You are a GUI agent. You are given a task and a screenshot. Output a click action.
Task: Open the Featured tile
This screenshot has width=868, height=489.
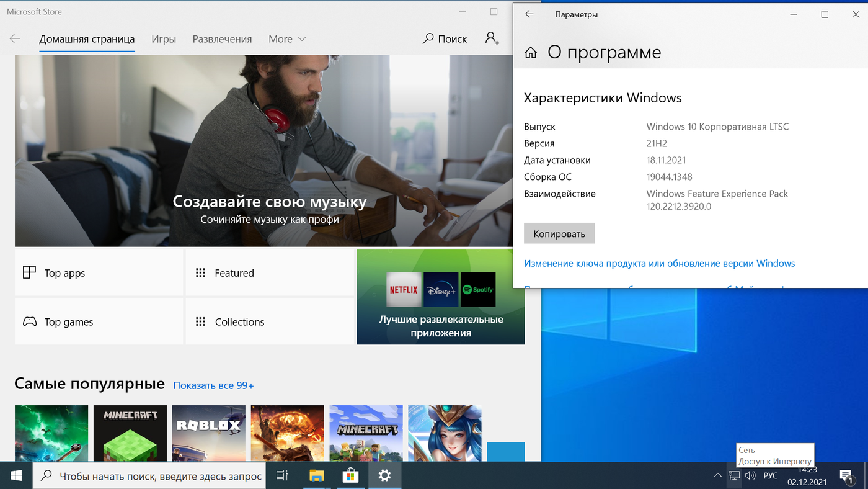(270, 272)
